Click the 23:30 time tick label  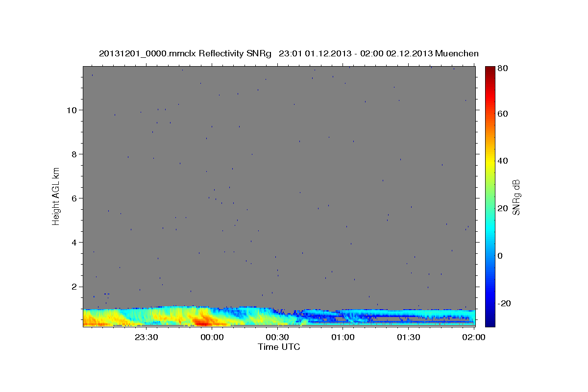click(x=146, y=338)
